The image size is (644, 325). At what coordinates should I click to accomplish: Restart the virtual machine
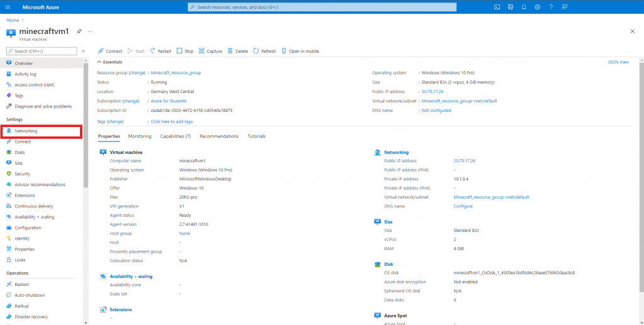click(160, 51)
